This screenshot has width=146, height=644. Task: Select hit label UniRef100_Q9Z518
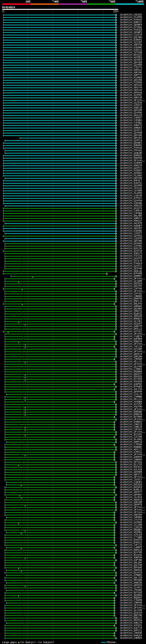(x=131, y=284)
